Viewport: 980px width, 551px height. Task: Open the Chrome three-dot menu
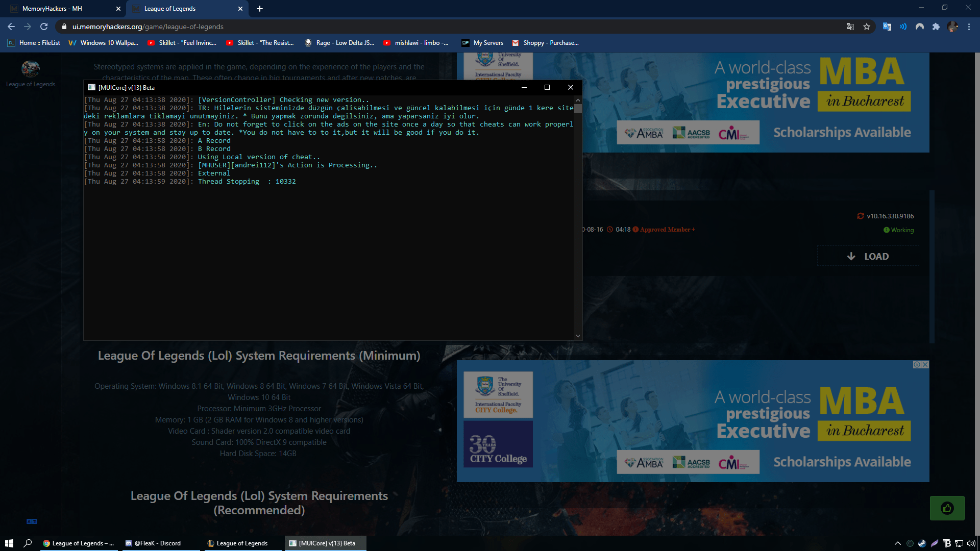(x=969, y=27)
